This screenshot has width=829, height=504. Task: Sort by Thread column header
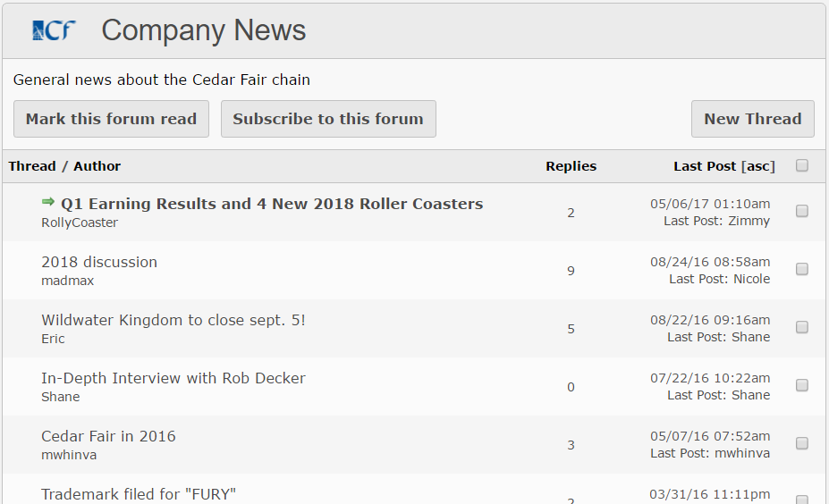coord(32,166)
